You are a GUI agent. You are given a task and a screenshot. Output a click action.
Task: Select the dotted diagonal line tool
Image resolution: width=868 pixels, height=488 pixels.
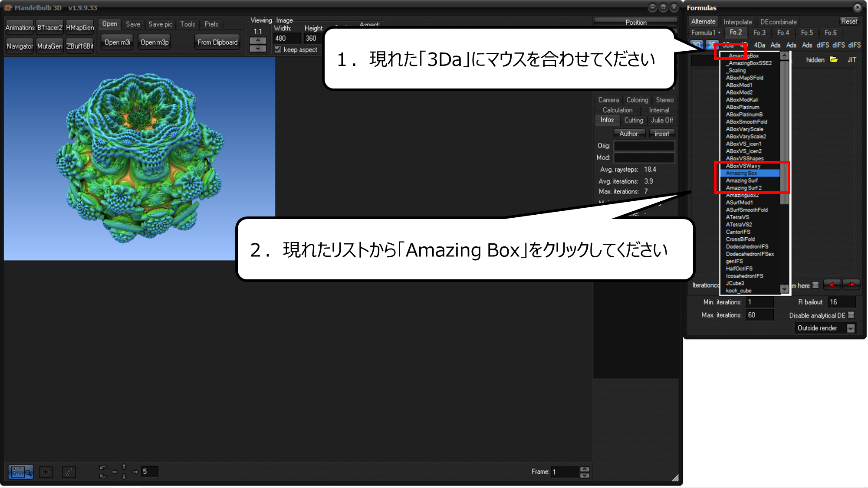click(x=69, y=472)
